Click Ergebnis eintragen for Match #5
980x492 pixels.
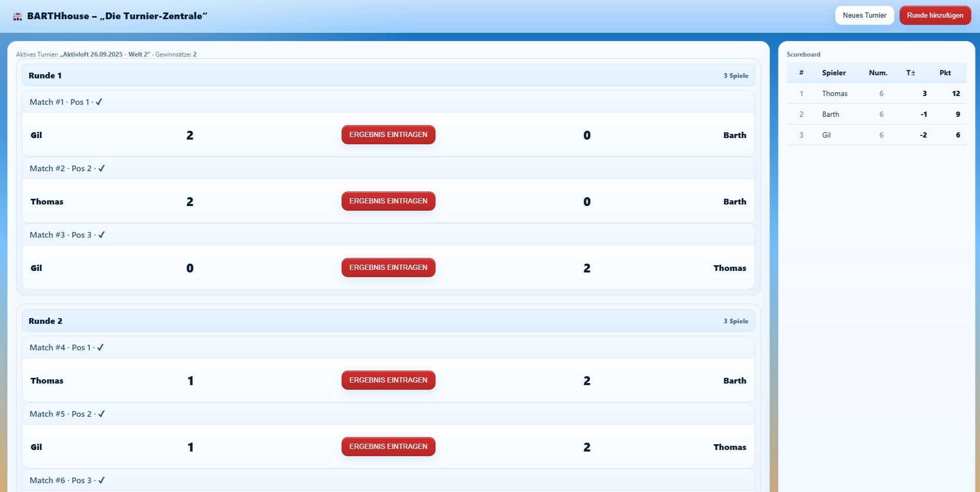(388, 447)
